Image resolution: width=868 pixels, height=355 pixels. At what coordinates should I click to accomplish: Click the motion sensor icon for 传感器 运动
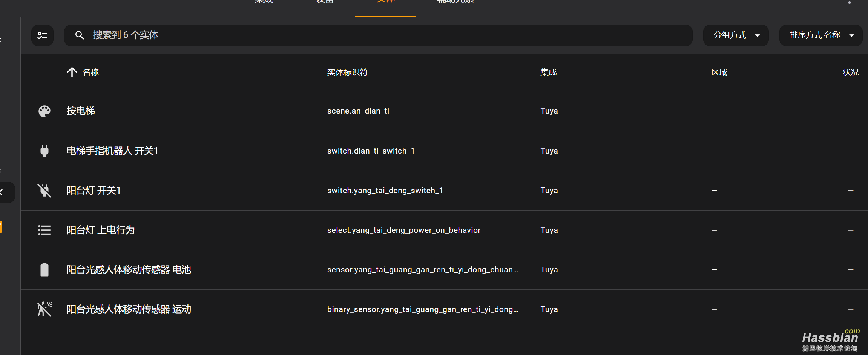44,309
